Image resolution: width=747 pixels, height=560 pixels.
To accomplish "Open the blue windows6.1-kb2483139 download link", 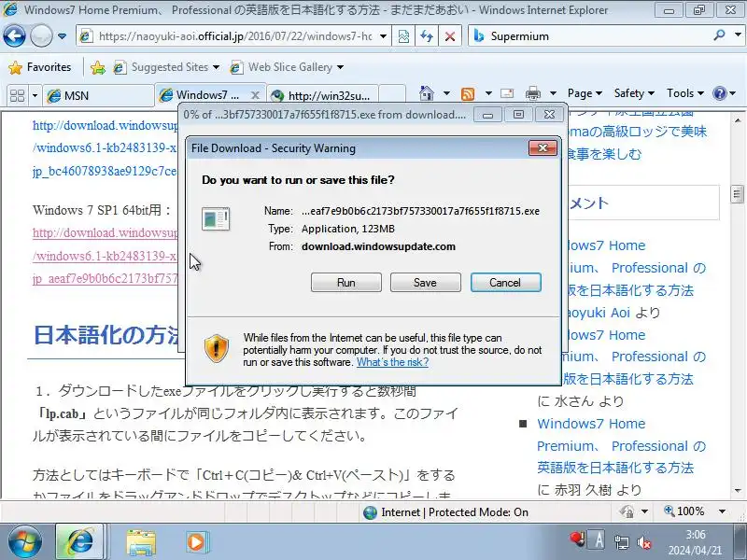I will point(106,148).
